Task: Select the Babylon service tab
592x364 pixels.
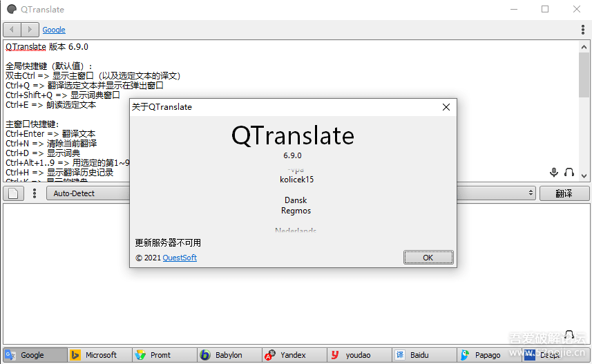Action: (230, 355)
